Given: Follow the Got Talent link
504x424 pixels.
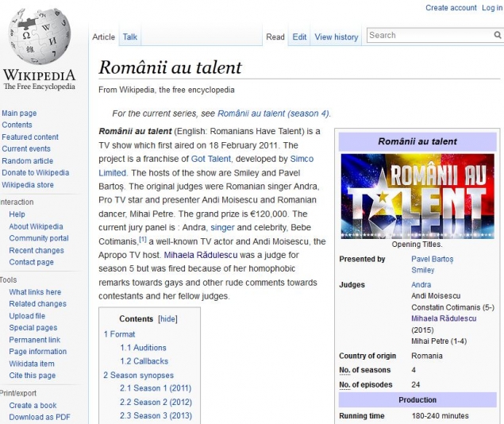Looking at the screenshot, I should point(211,159).
